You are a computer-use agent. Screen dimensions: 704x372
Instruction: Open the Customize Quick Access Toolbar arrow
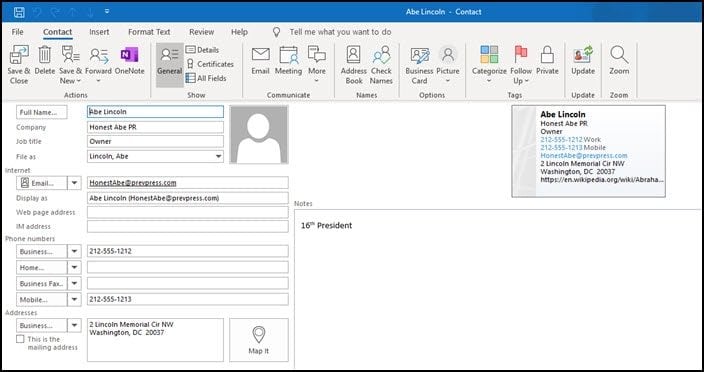107,12
